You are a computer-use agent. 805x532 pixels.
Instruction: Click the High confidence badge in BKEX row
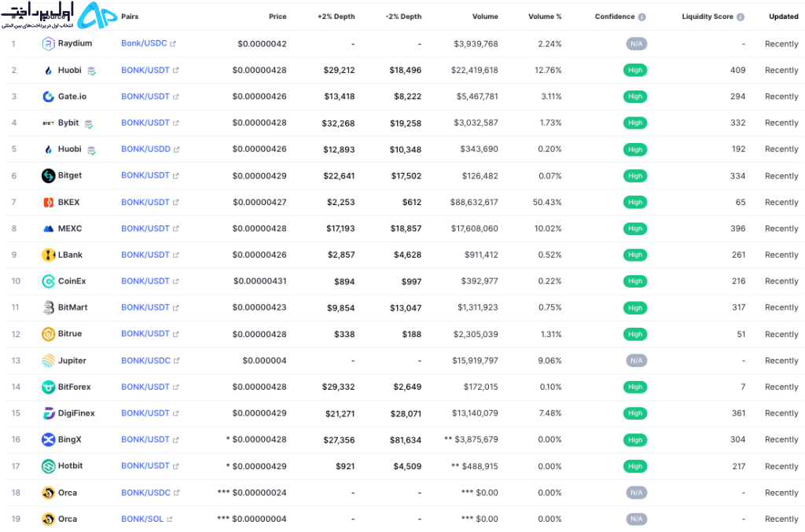pyautogui.click(x=635, y=202)
